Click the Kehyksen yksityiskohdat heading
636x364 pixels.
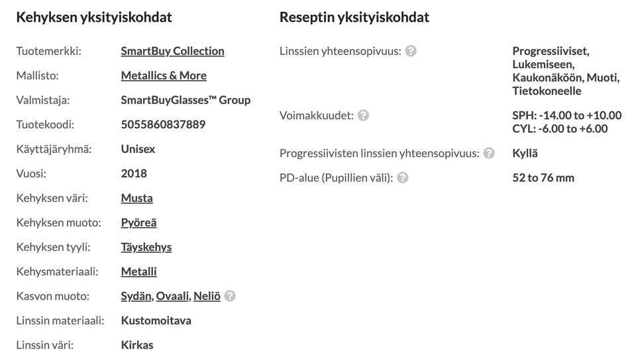coord(94,17)
